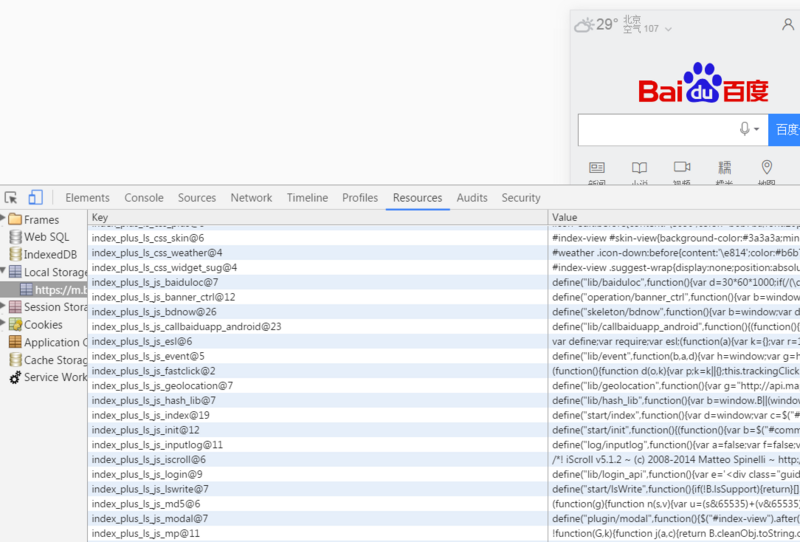Image resolution: width=800 pixels, height=542 pixels.
Task: Click the Value column header
Action: pos(674,217)
